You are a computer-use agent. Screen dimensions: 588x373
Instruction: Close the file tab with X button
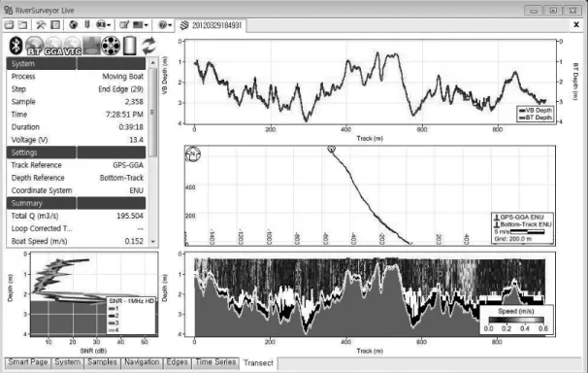pyautogui.click(x=576, y=24)
